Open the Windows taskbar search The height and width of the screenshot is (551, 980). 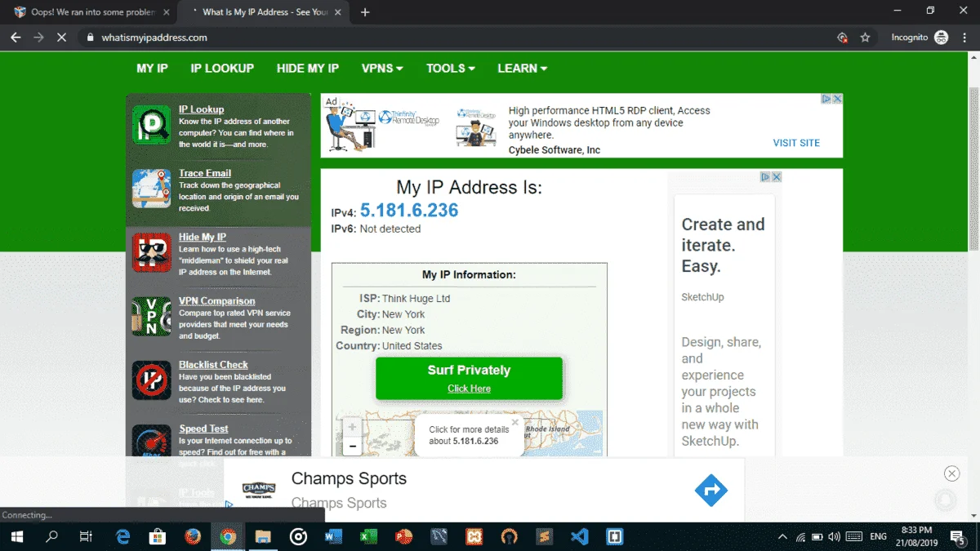click(51, 536)
